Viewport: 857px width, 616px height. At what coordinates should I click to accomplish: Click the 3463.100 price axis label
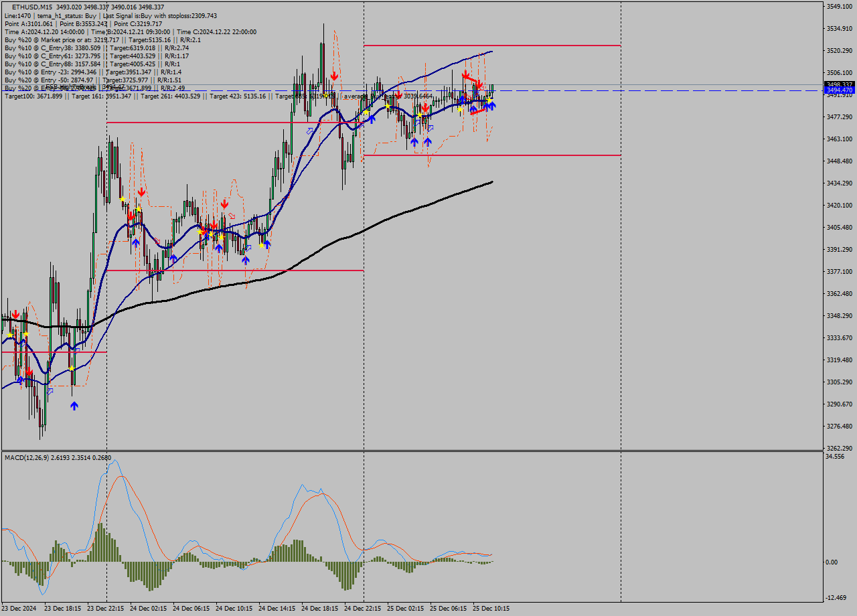pos(840,139)
